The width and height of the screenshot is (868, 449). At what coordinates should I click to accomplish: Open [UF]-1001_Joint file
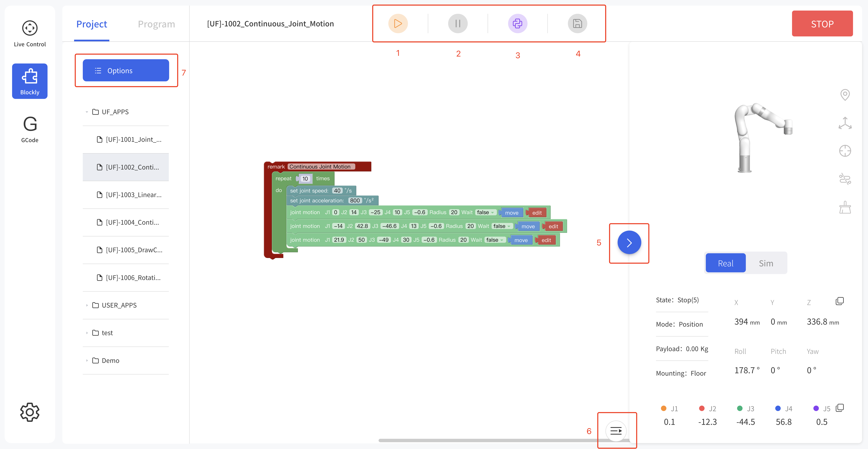click(126, 139)
